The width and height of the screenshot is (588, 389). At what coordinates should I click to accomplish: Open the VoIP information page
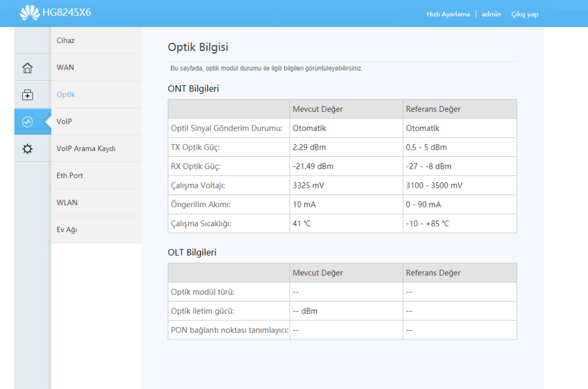click(64, 122)
